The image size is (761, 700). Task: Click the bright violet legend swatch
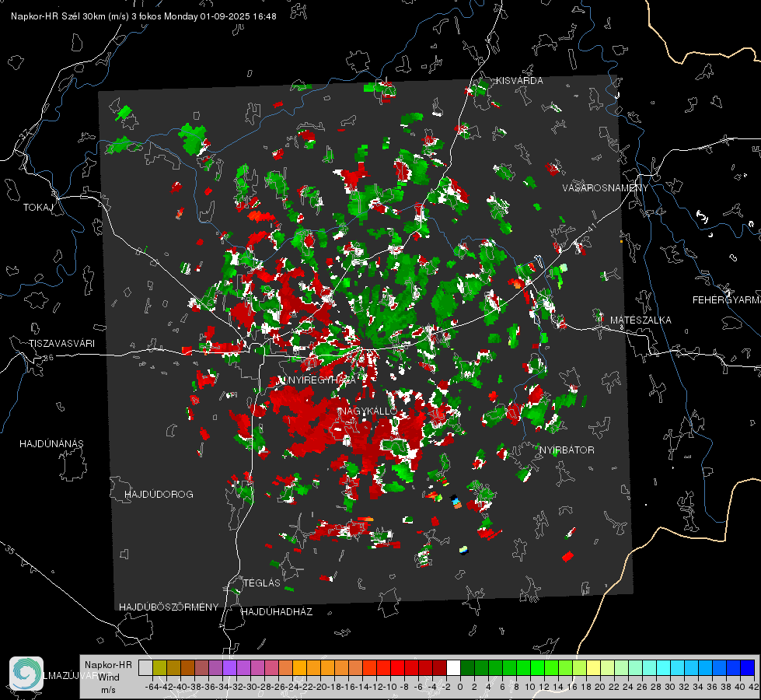point(229,668)
